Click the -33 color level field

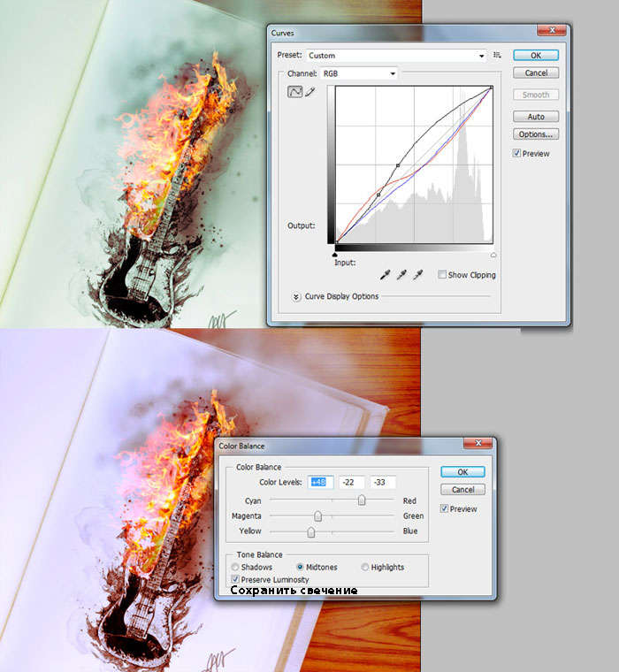point(382,482)
